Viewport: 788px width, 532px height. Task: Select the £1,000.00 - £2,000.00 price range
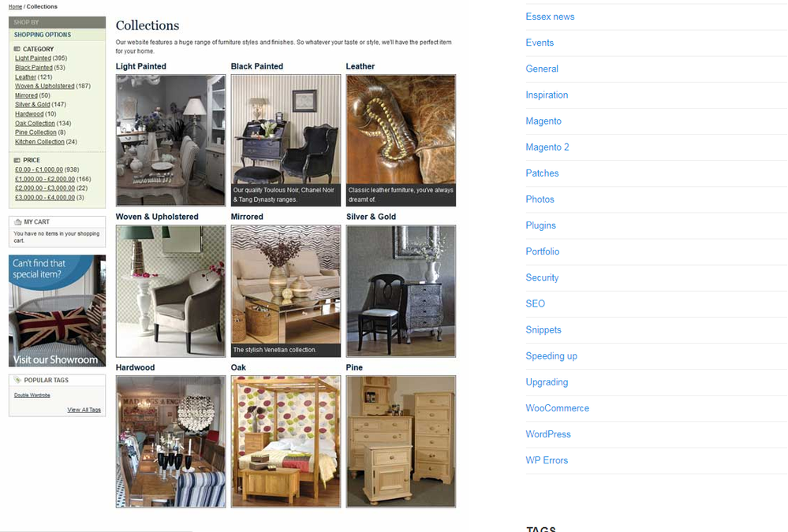tap(45, 180)
